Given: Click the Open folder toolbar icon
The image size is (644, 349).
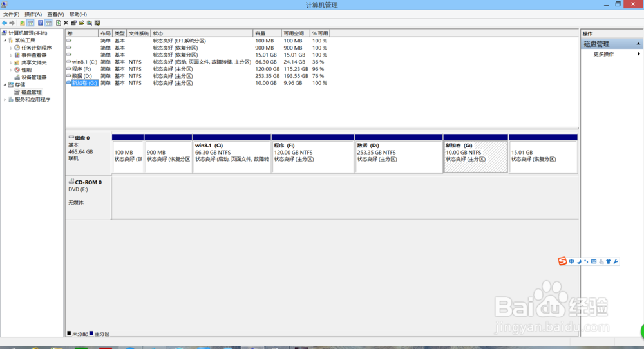Looking at the screenshot, I should click(82, 23).
